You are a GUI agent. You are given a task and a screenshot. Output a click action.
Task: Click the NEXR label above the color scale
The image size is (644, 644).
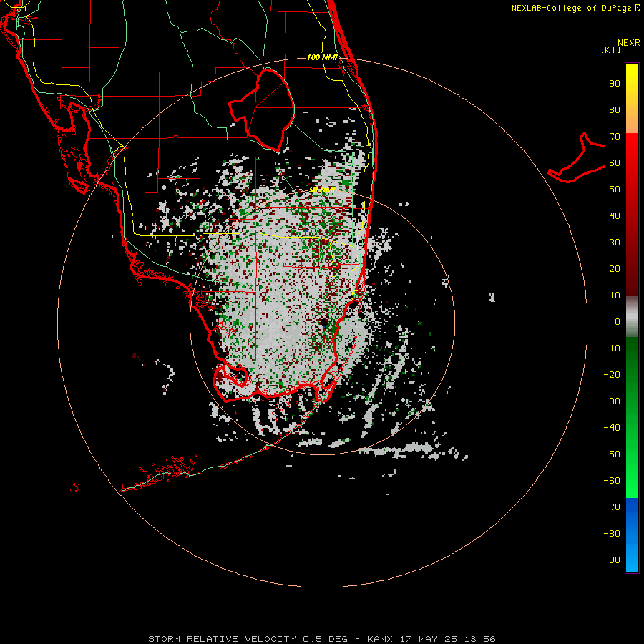tap(629, 43)
